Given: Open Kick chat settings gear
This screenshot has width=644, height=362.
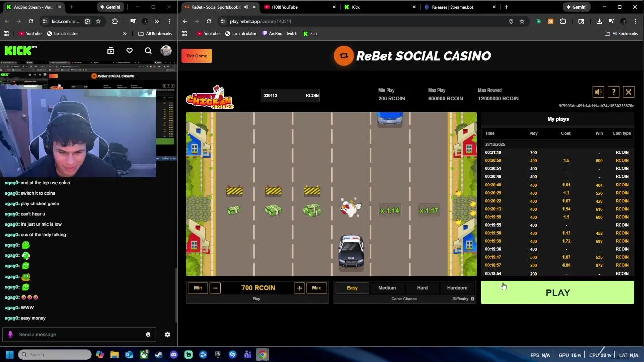Looking at the screenshot, I should coord(167,334).
